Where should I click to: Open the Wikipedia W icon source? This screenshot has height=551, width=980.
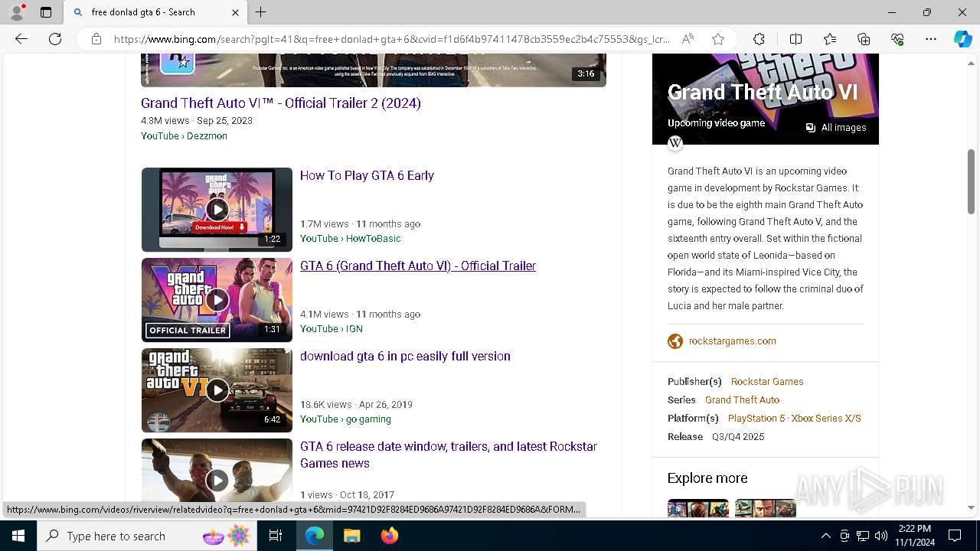pyautogui.click(x=675, y=143)
